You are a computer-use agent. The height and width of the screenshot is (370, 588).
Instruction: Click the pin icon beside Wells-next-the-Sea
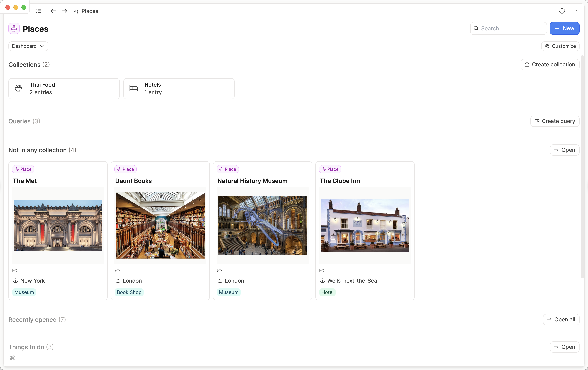tap(322, 281)
